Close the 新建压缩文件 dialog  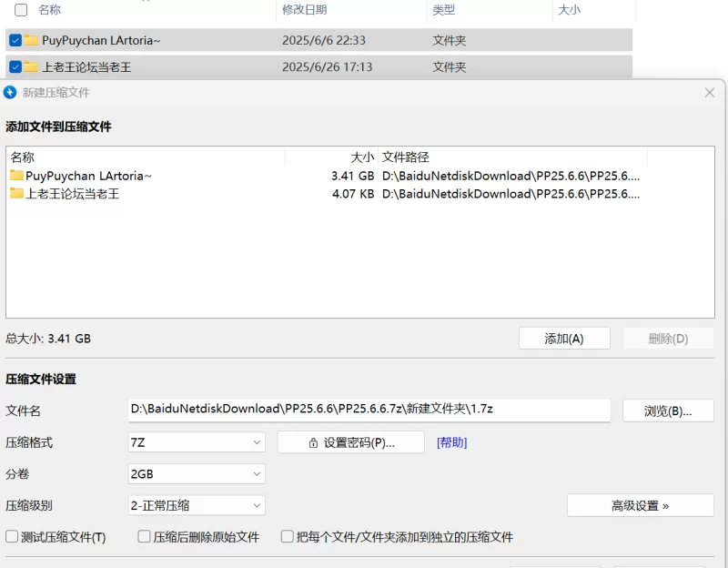pos(710,93)
